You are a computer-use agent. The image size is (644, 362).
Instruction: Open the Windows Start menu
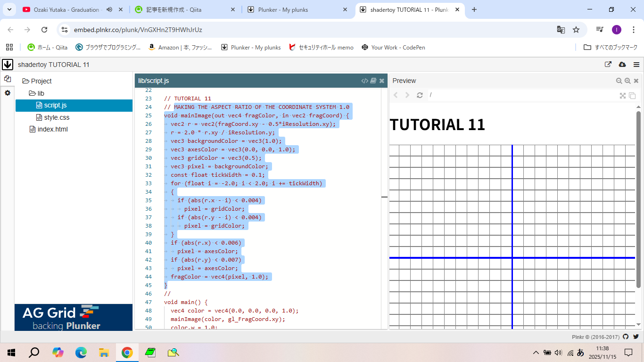point(11,352)
